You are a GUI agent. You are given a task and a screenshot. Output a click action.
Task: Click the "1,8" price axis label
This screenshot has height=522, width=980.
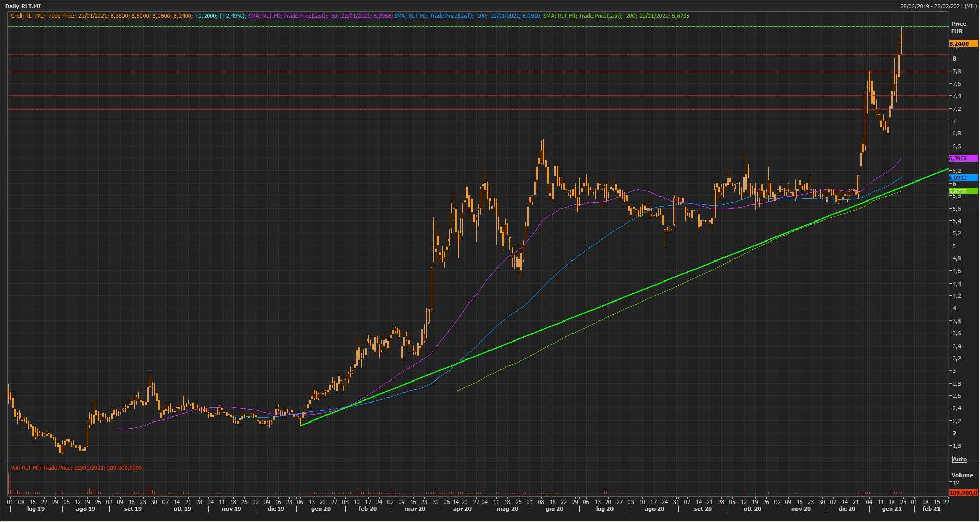click(x=956, y=446)
